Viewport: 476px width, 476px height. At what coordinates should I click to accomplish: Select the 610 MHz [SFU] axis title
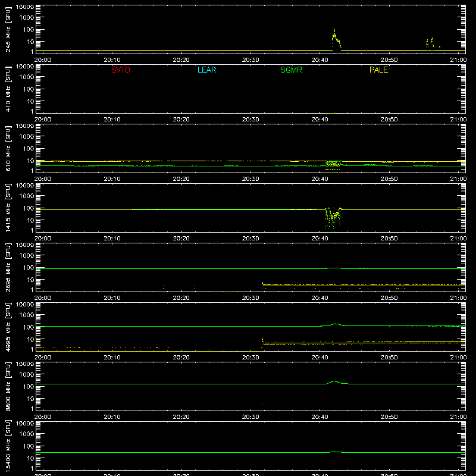[x=8, y=148]
